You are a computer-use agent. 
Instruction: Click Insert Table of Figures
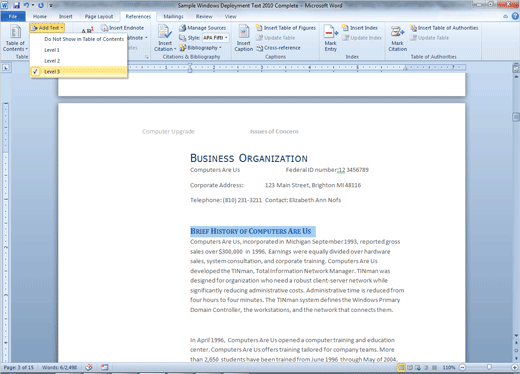[286, 28]
